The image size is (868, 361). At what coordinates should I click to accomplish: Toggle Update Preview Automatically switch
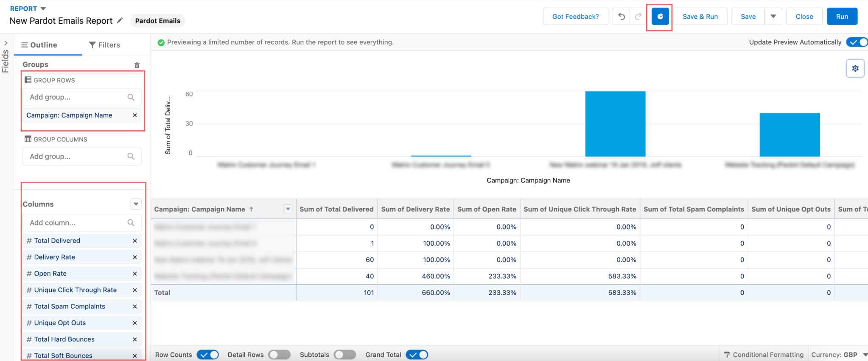pyautogui.click(x=857, y=42)
